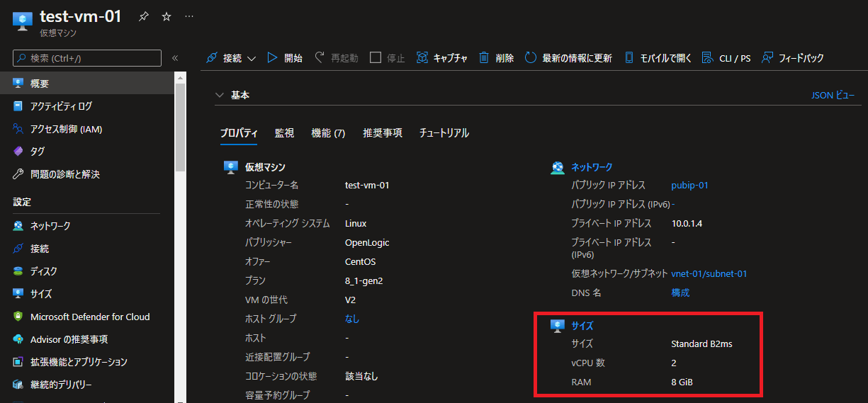Click the 停止 stop button
The image size is (868, 403).
[x=388, y=58]
